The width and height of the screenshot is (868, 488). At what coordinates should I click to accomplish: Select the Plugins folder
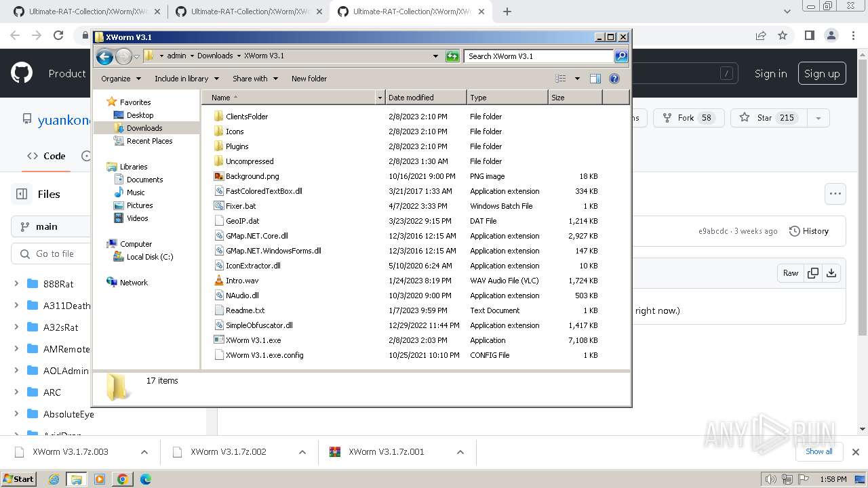tap(237, 146)
